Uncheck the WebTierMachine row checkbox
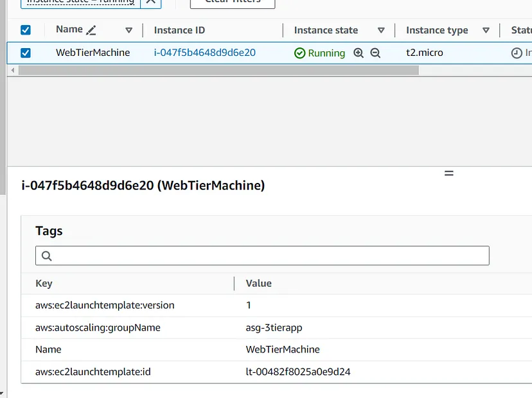This screenshot has width=532, height=398. pyautogui.click(x=26, y=53)
